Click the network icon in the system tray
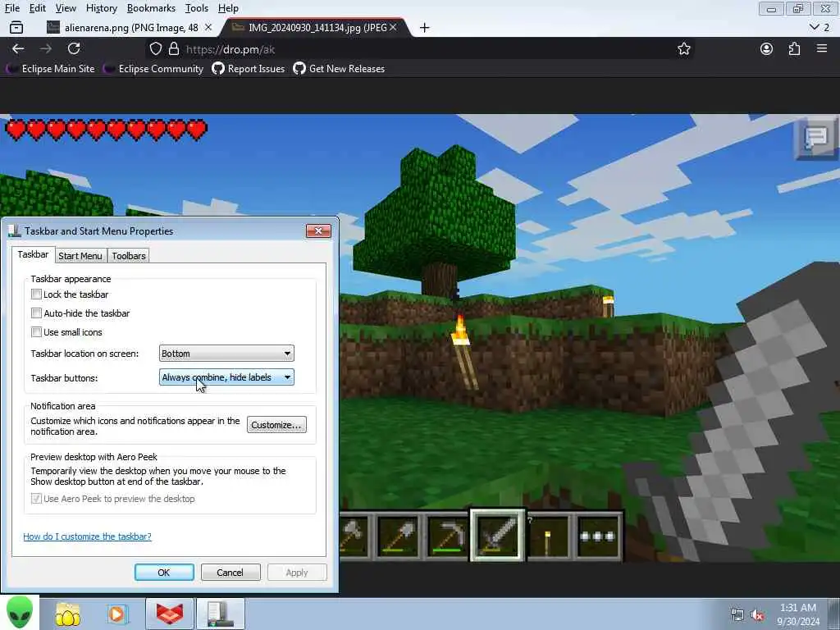The width and height of the screenshot is (840, 630). (737, 615)
